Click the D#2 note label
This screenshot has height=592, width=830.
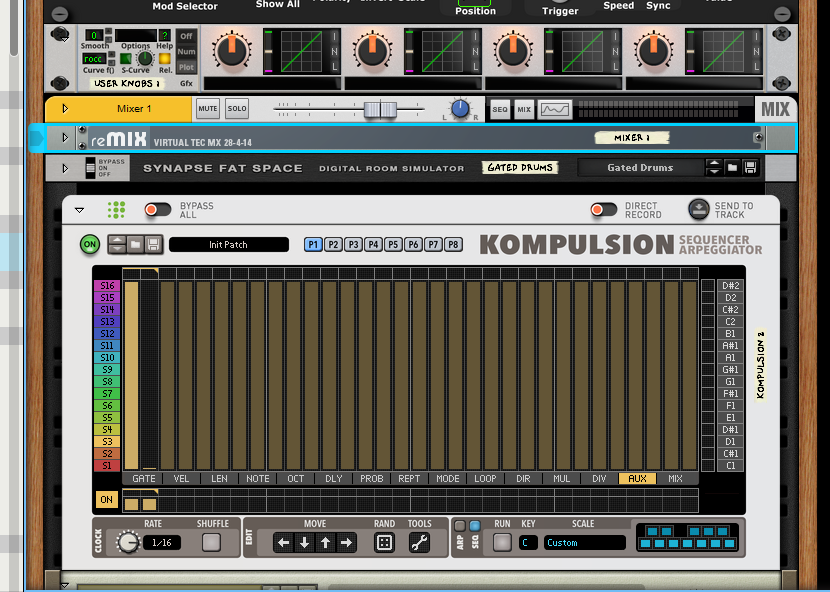[x=730, y=285]
